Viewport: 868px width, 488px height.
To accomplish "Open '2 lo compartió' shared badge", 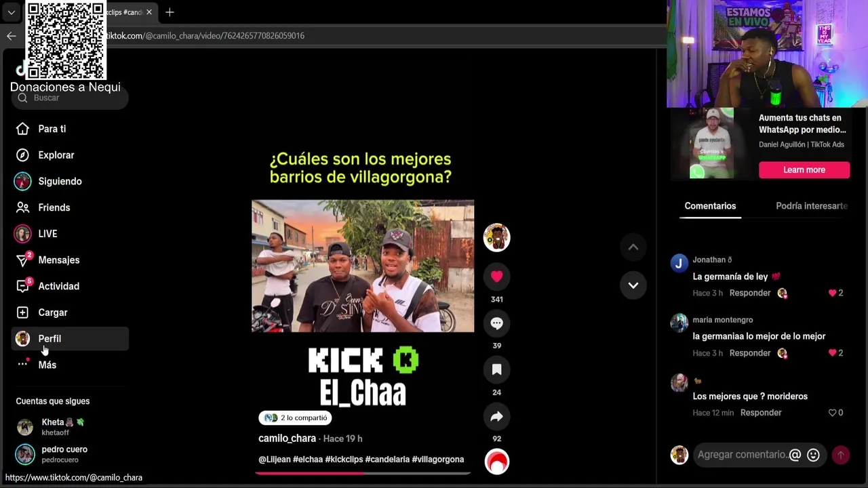I will coord(296,418).
